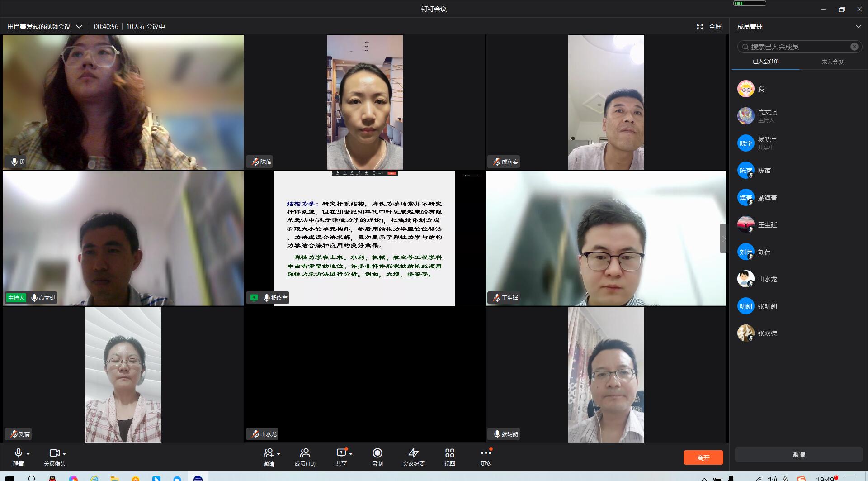The image size is (868, 481).
Task: Turn off the camera (关摄像头)
Action: [54, 453]
